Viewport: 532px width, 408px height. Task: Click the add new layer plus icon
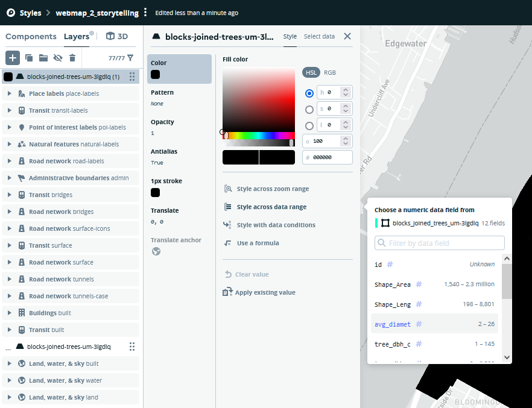tap(13, 58)
